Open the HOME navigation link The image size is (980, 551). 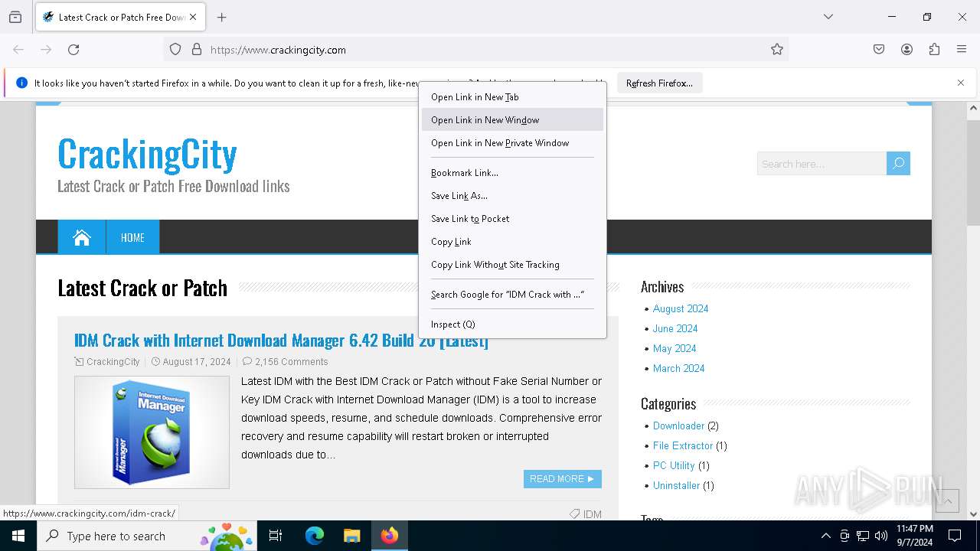[132, 237]
